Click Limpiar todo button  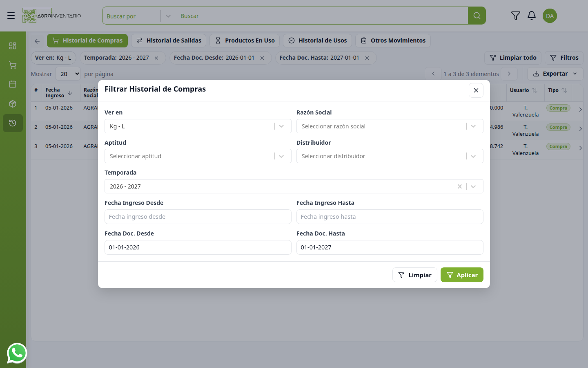tap(513, 58)
